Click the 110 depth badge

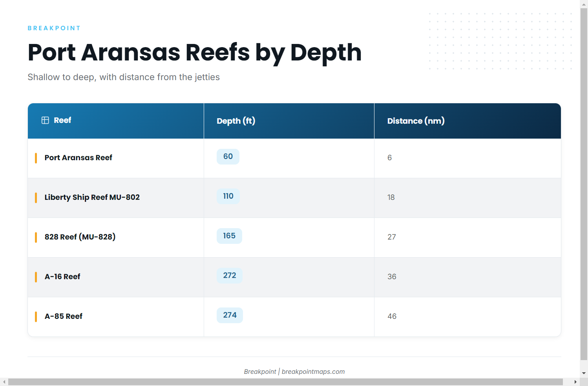228,196
